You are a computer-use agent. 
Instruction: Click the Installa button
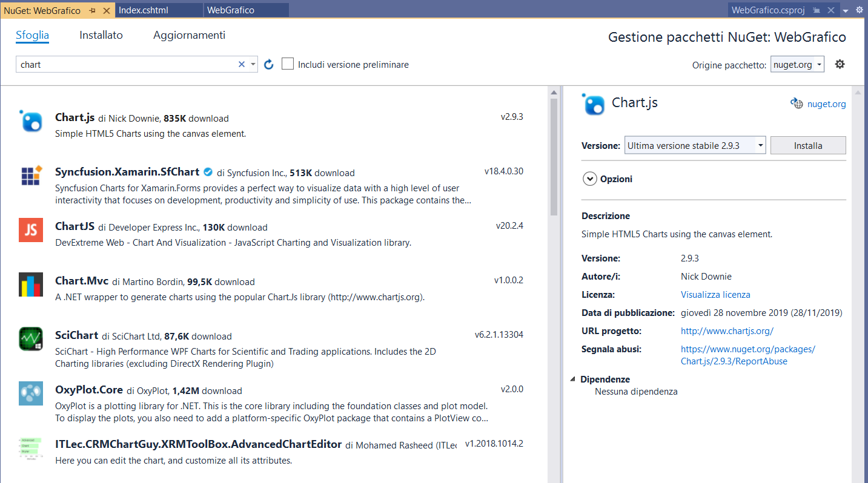pos(808,145)
